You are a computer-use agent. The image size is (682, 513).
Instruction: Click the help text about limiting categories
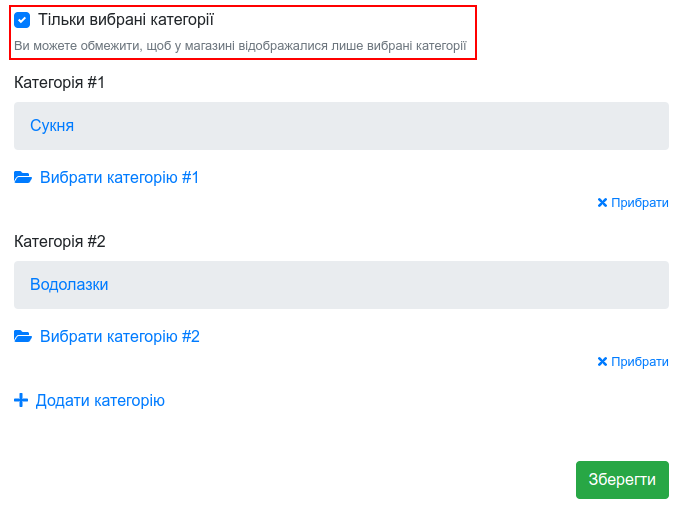[240, 46]
